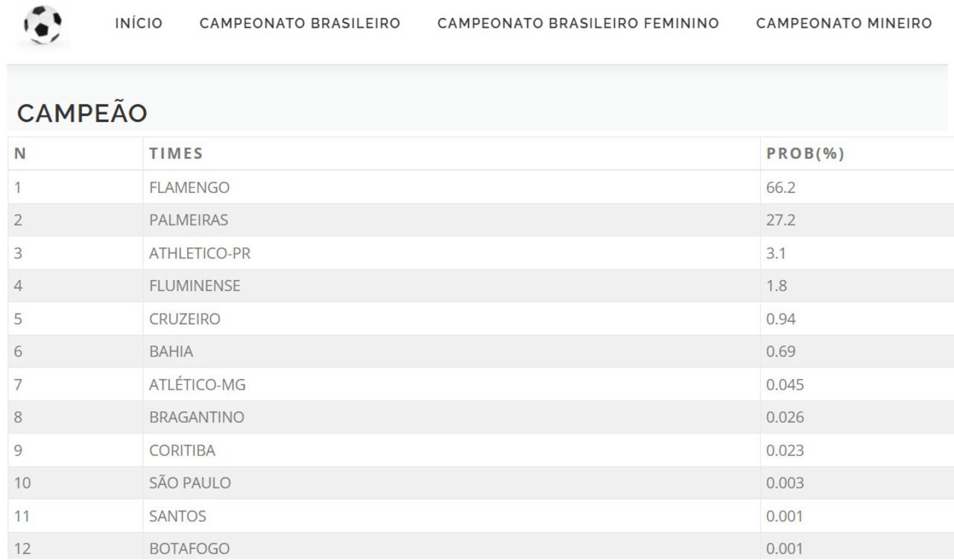Select the PALMEIRAS team row
This screenshot has height=560, width=954.
(x=481, y=220)
